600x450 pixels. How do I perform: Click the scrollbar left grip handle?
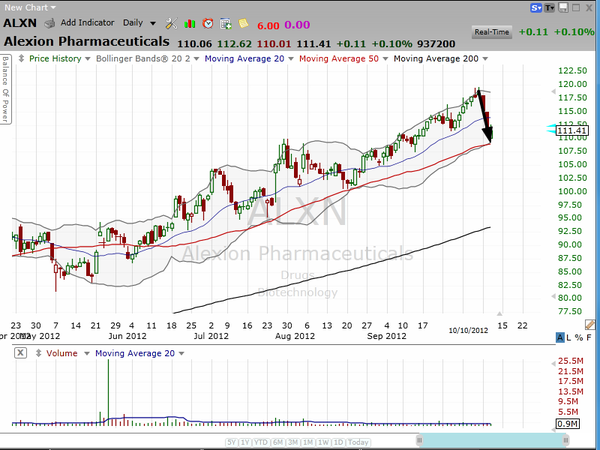pos(420,440)
